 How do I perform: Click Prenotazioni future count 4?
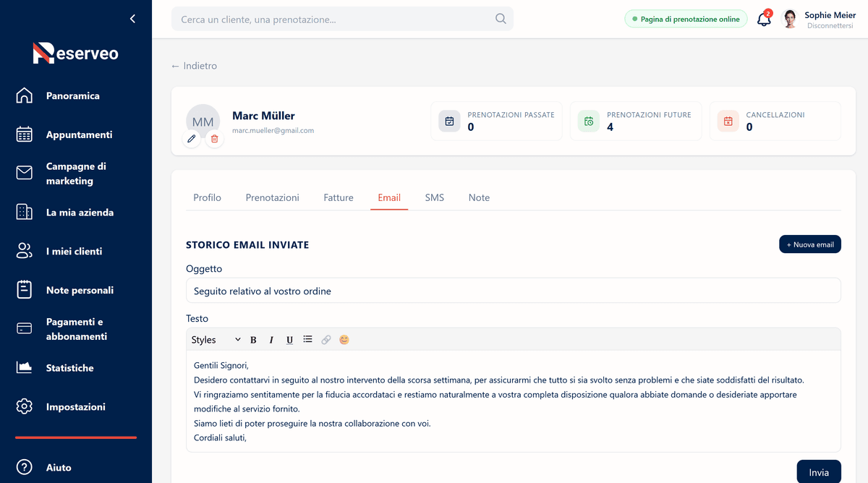610,127
